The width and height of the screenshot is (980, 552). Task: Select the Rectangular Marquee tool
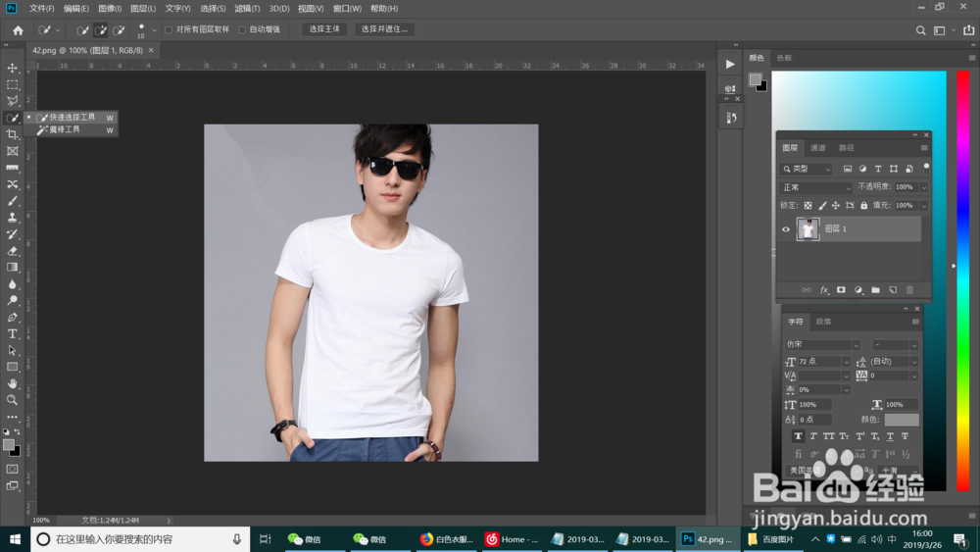coord(12,84)
